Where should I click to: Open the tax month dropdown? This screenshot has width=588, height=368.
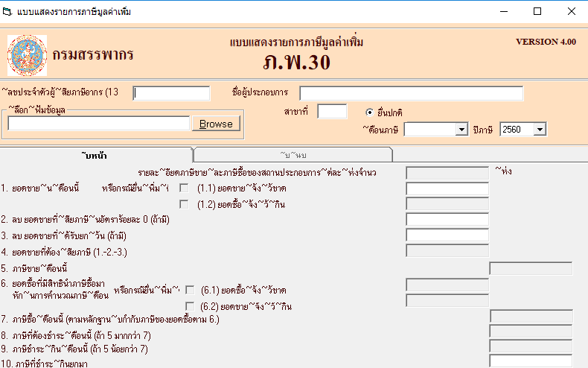(x=461, y=130)
